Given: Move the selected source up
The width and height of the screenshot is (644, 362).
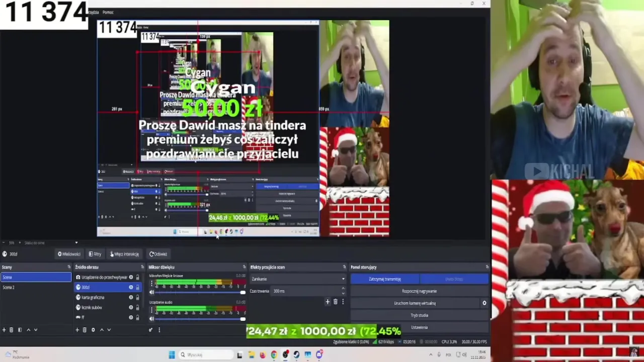Looking at the screenshot, I should (102, 330).
